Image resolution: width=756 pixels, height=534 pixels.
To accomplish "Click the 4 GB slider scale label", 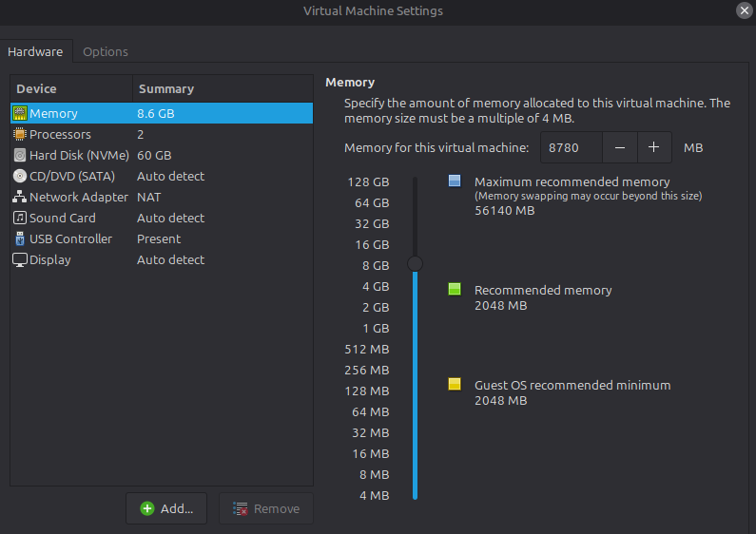I will (x=376, y=286).
